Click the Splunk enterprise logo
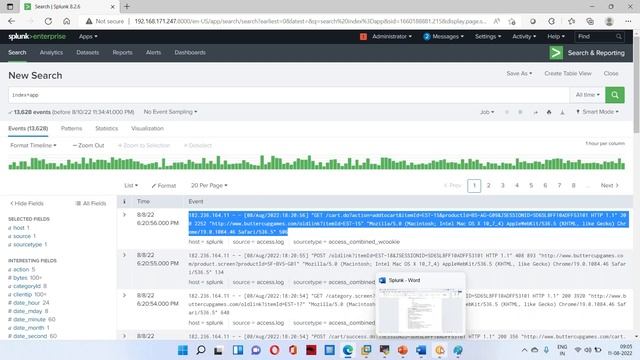This screenshot has height=360, width=640. (37, 37)
